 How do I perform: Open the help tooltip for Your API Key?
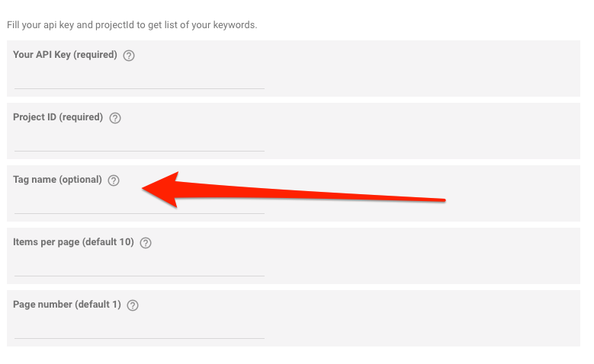(129, 56)
